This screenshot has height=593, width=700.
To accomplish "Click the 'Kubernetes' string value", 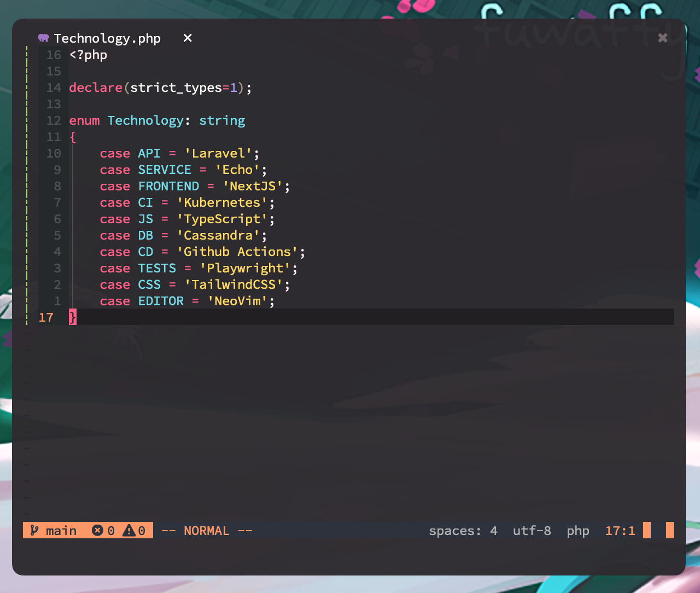I will (222, 202).
